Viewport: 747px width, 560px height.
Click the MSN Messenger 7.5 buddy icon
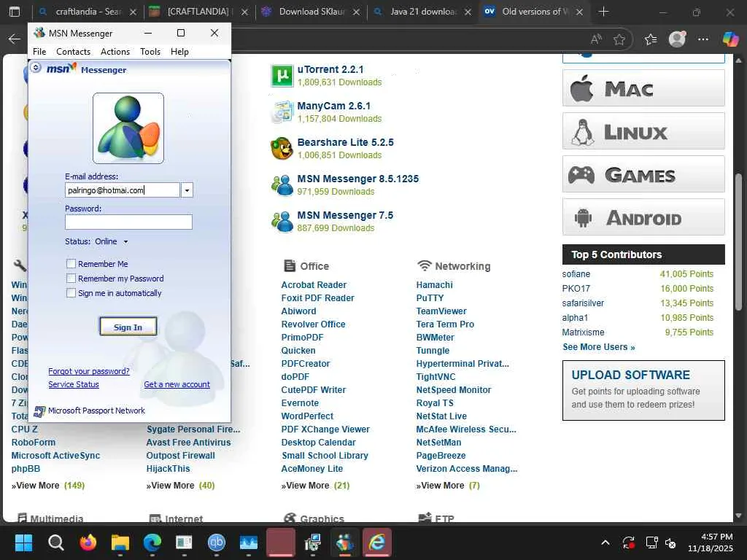[282, 222]
